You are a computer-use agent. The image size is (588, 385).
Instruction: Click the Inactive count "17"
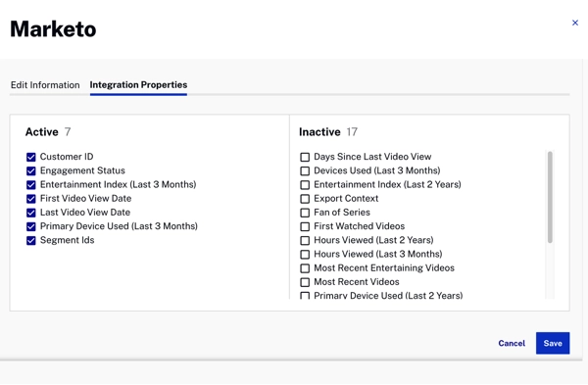click(x=352, y=132)
